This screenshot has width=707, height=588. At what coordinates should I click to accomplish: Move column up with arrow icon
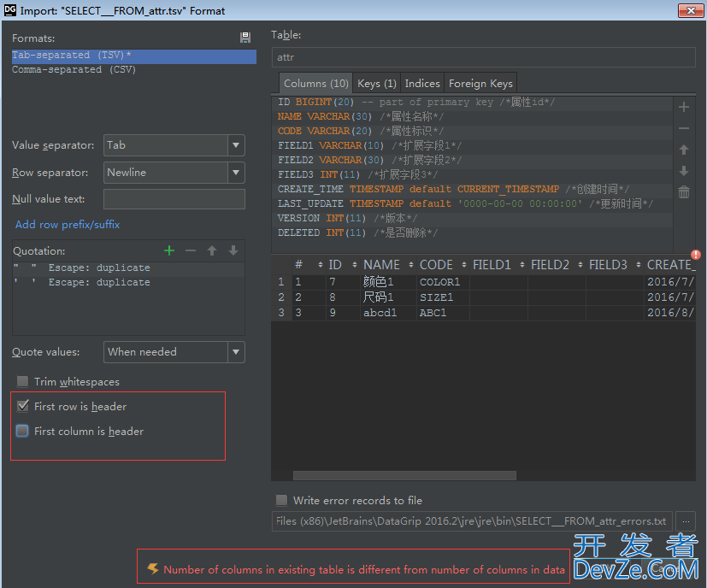(684, 150)
